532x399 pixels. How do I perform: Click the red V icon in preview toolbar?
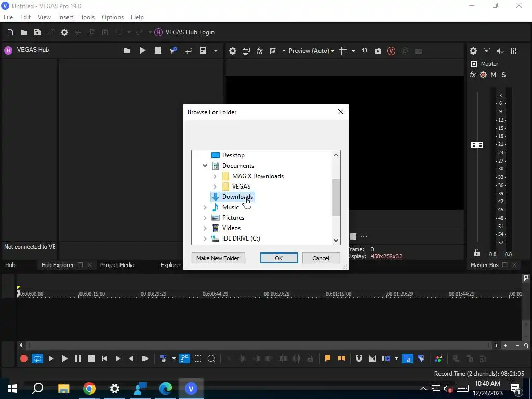(x=391, y=51)
